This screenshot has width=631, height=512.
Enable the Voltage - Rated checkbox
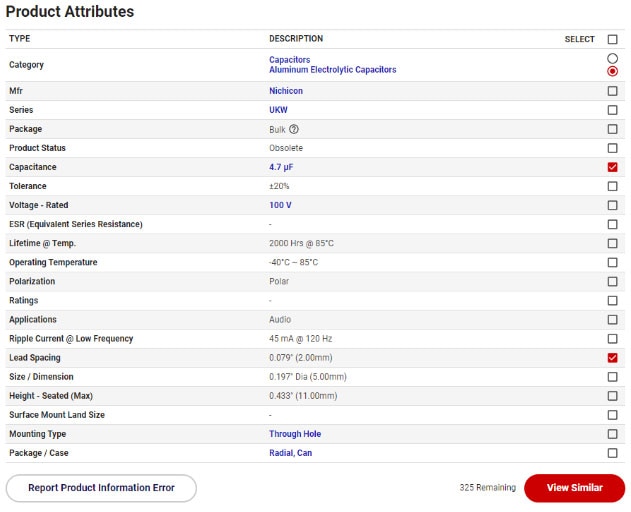click(612, 205)
